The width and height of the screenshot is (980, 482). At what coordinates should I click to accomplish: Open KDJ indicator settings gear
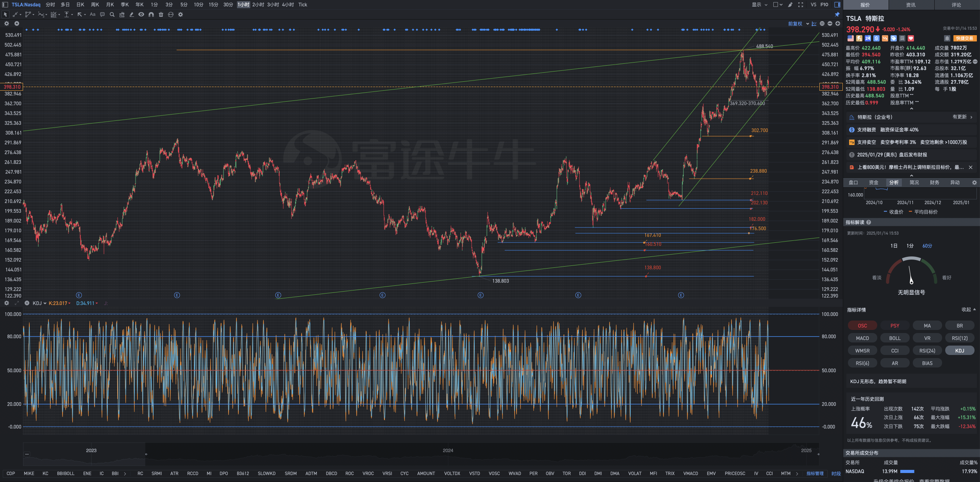[x=7, y=303]
